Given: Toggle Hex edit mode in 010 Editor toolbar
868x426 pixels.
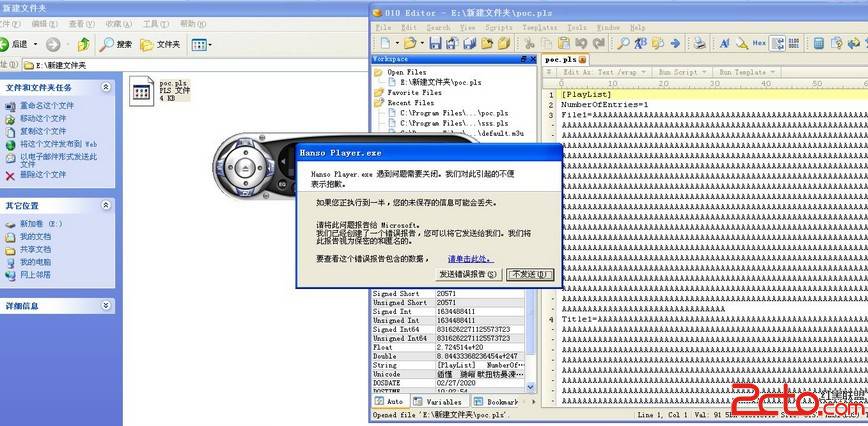Looking at the screenshot, I should pos(760,43).
